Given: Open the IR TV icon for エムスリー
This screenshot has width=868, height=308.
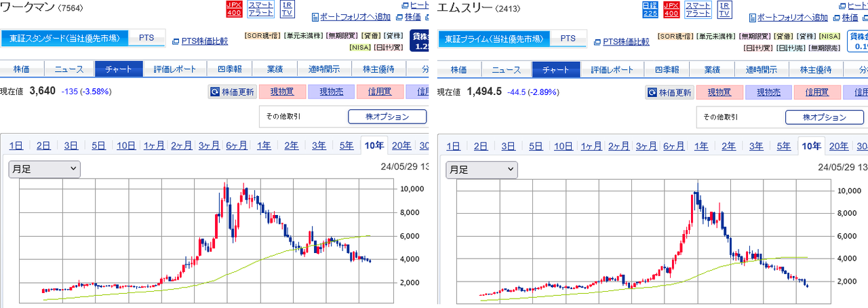Looking at the screenshot, I should click(x=725, y=9).
